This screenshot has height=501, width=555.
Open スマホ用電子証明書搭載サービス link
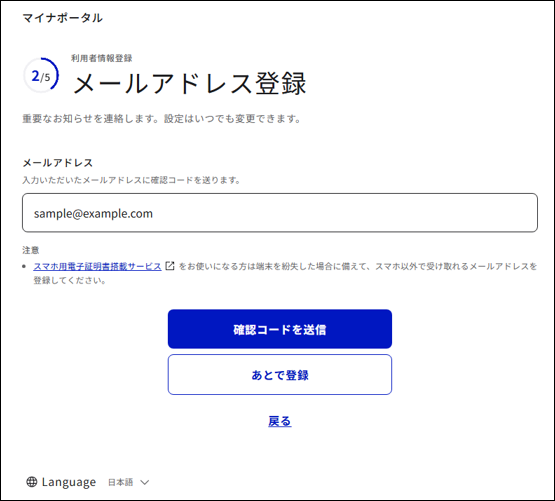pyautogui.click(x=97, y=266)
